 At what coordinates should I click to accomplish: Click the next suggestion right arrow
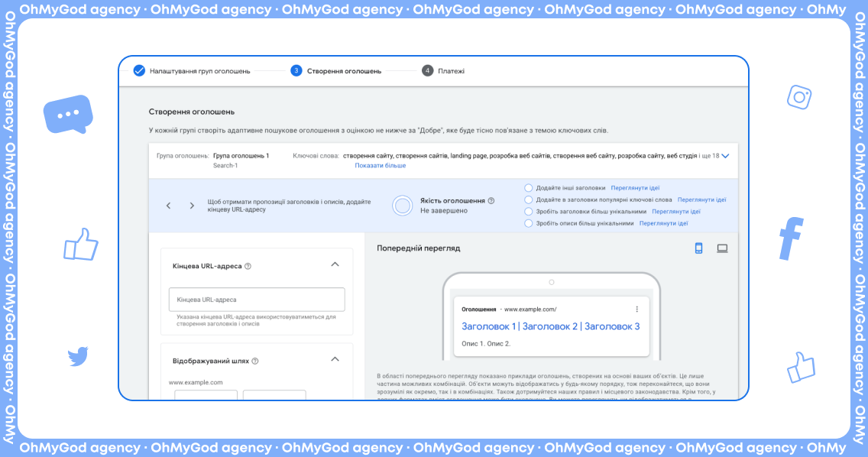pyautogui.click(x=192, y=206)
